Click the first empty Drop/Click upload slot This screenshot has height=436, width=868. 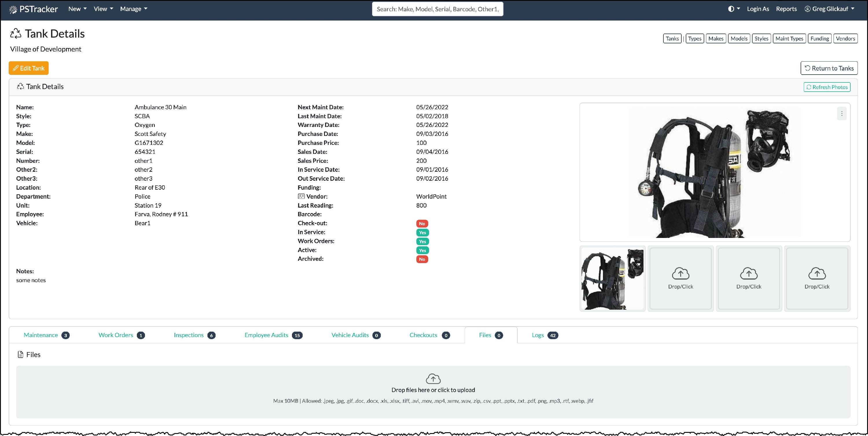point(680,278)
